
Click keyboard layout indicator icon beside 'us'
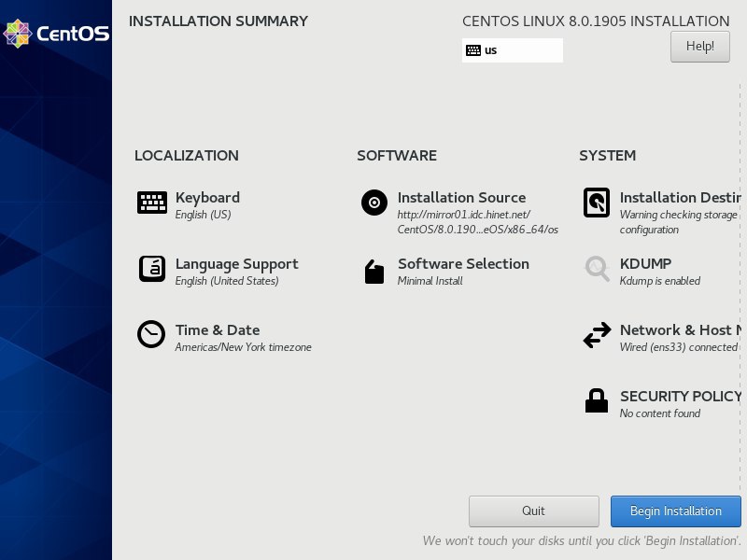473,50
